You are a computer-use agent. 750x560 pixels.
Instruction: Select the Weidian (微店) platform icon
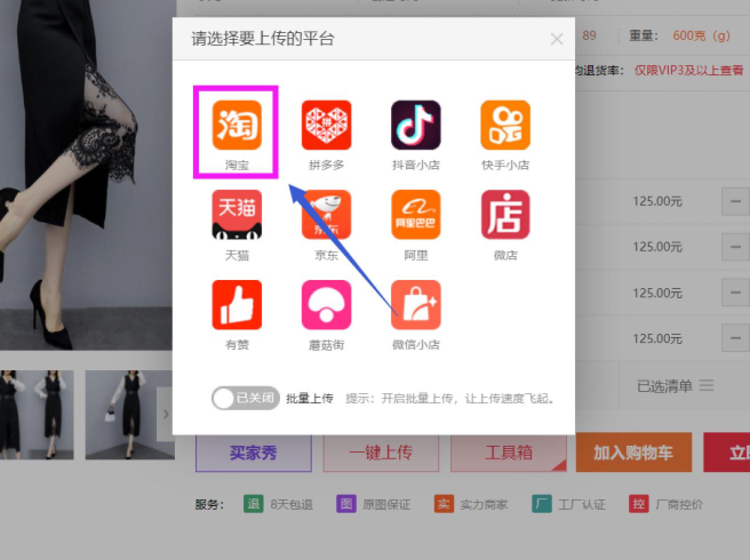click(505, 215)
